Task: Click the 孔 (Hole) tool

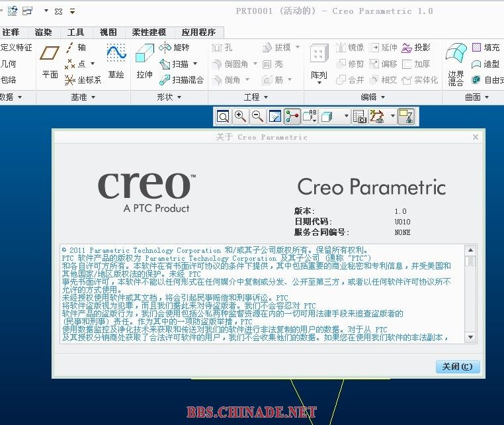Action: pos(222,48)
